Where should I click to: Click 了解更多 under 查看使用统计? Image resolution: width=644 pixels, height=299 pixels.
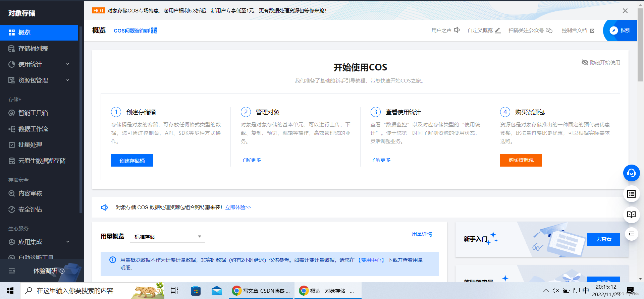381,160
